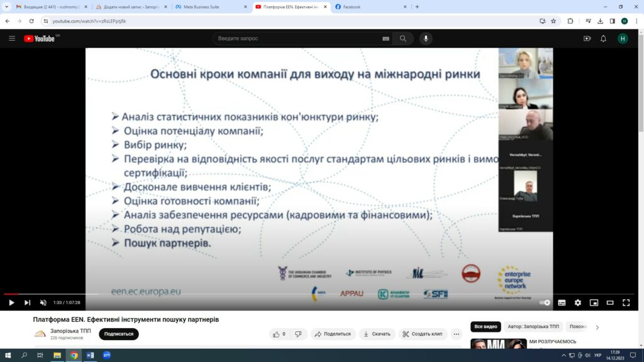This screenshot has width=644, height=362.
Task: Close the Facebook browser tab
Action: (x=405, y=7)
